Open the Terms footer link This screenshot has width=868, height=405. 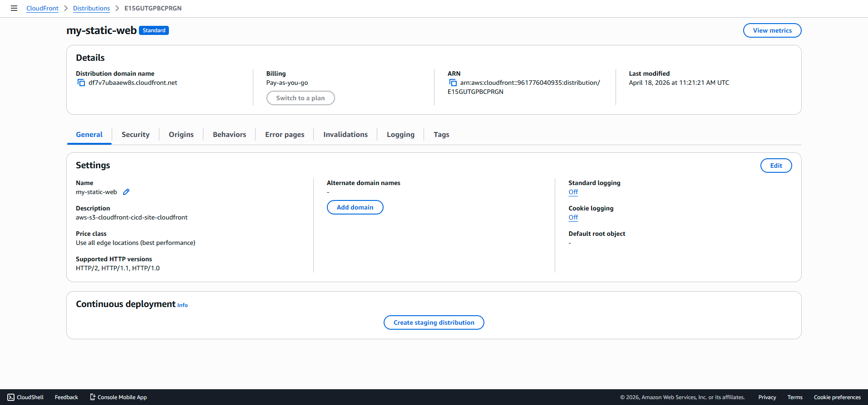[795, 397]
